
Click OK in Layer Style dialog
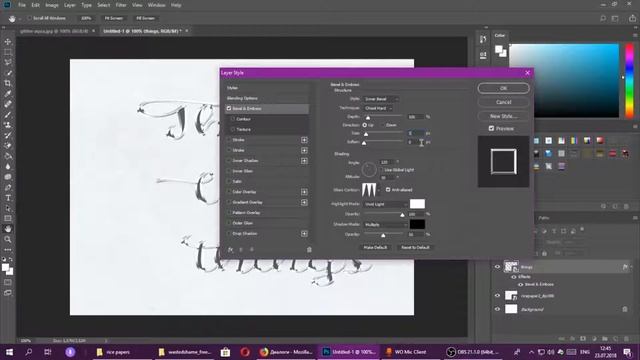coord(503,88)
